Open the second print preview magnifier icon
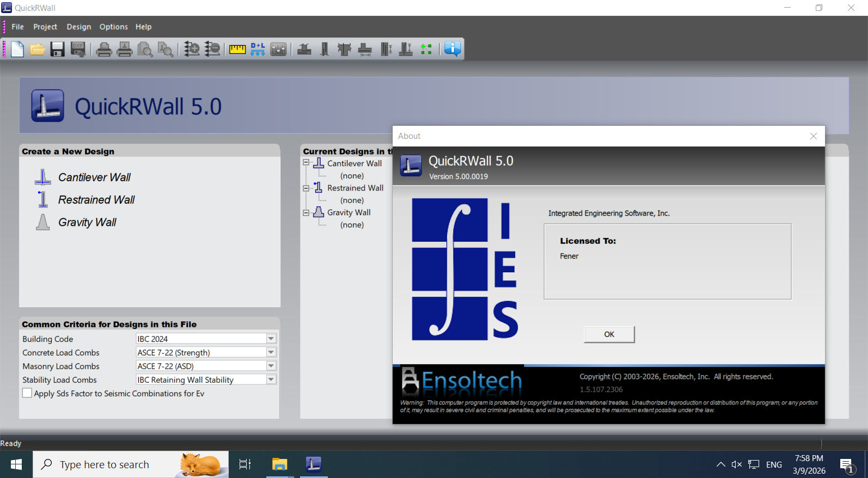Viewport: 868px width, 478px height. 166,49
